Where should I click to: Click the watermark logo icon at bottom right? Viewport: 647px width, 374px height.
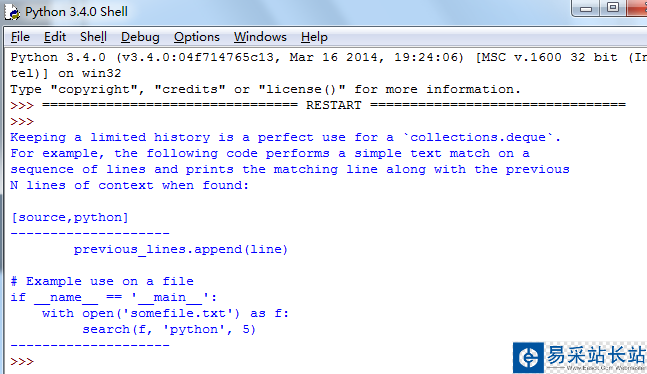tap(528, 357)
